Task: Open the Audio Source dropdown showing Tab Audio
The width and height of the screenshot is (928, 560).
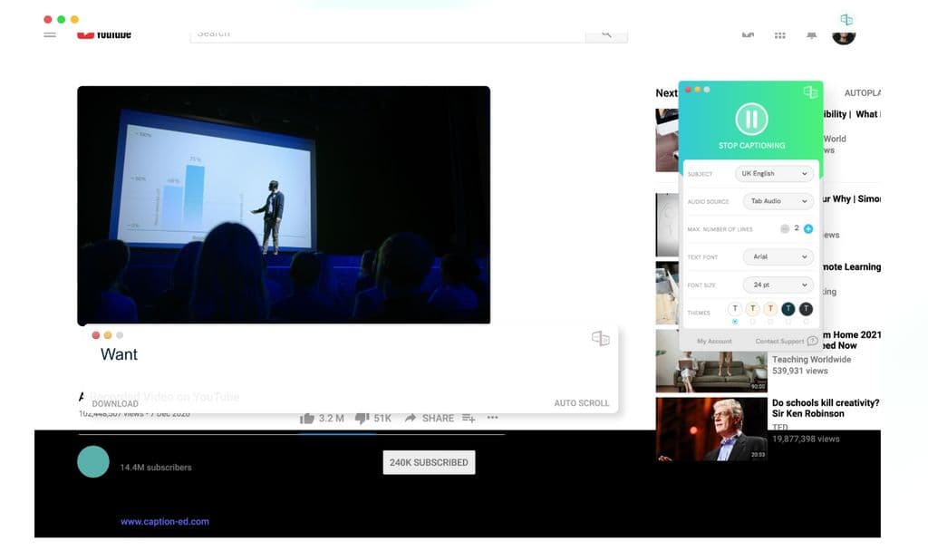Action: 778,201
